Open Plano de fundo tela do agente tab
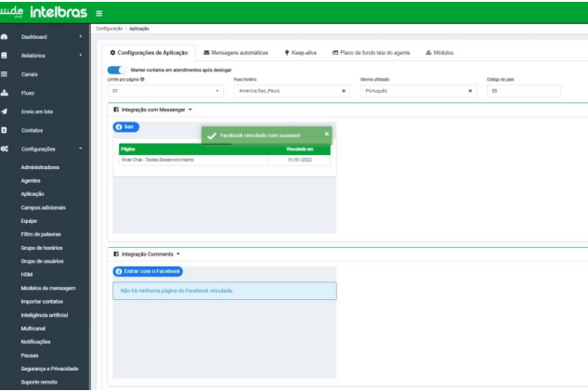Screen dimensions: 588x391 point(372,53)
